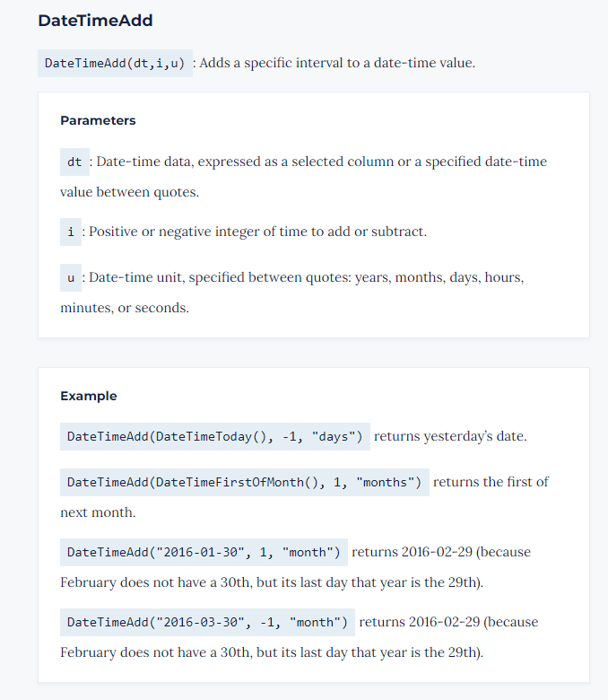Click the "Positive or negative integer" description

pos(257,232)
